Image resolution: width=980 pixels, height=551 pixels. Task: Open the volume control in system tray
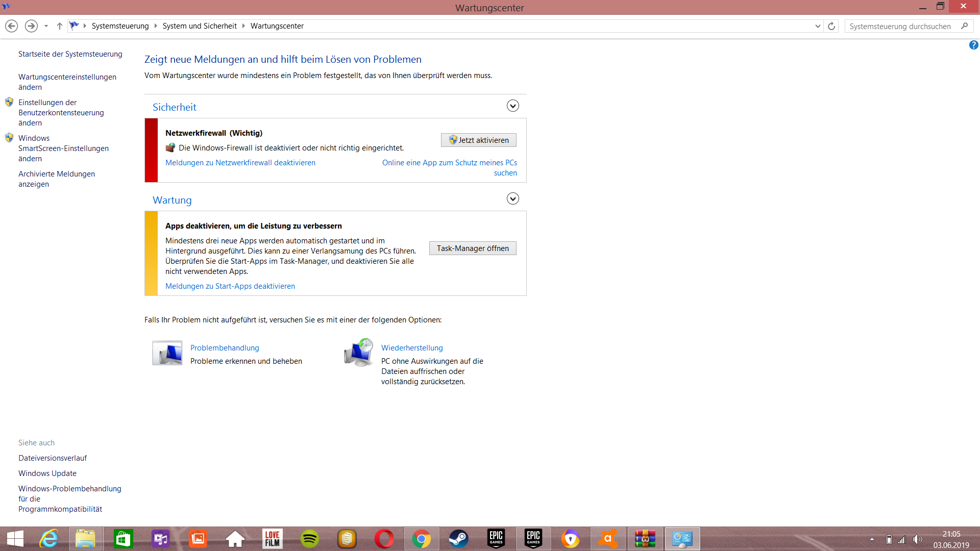[x=917, y=539]
